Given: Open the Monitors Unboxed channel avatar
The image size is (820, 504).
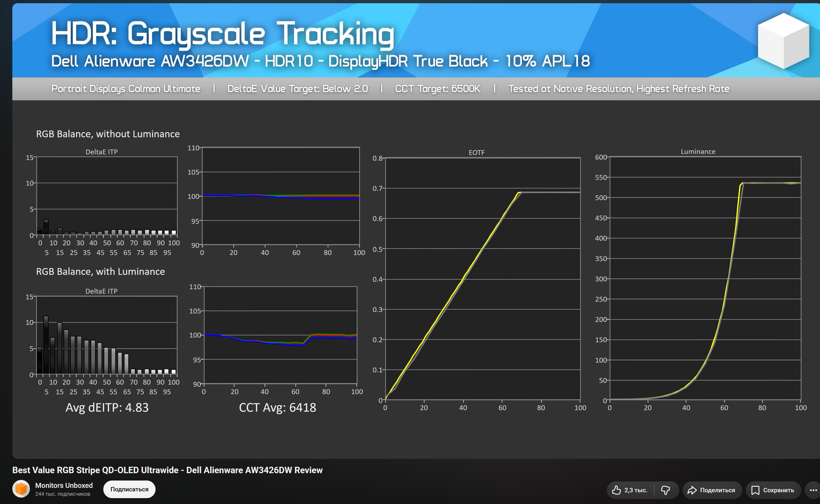Looking at the screenshot, I should [x=21, y=489].
